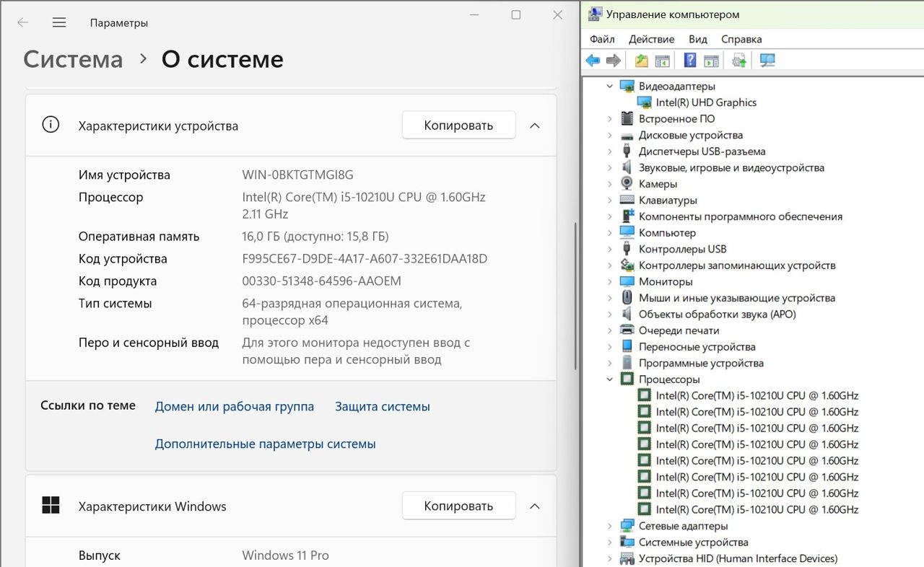Click the Show/Hide console tree toolbar icon
The width and height of the screenshot is (924, 567).
pos(662,61)
